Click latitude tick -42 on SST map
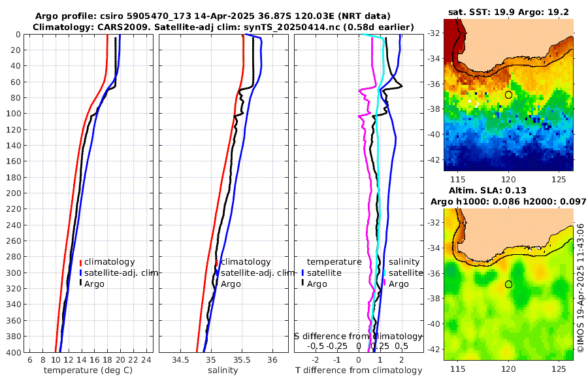The image size is (588, 379). coord(434,160)
